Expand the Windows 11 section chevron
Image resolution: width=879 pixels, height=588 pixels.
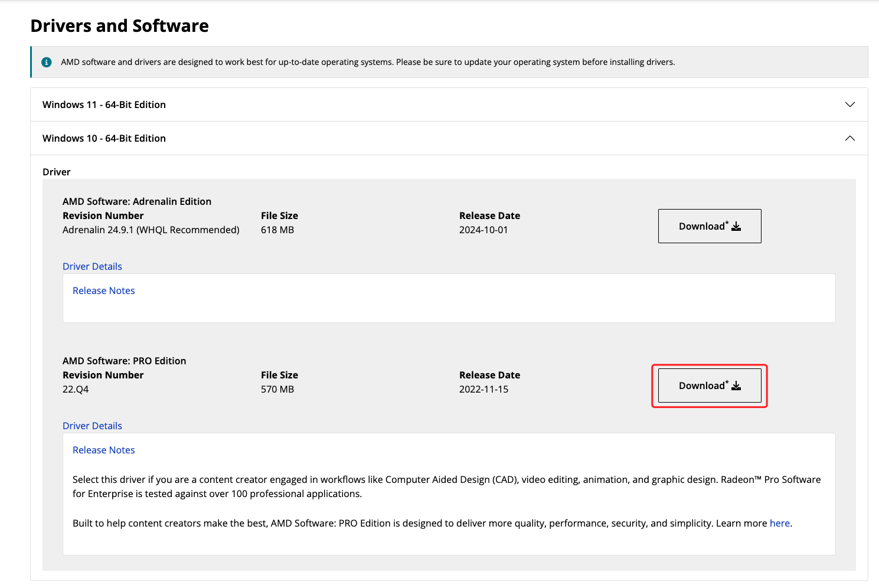849,104
